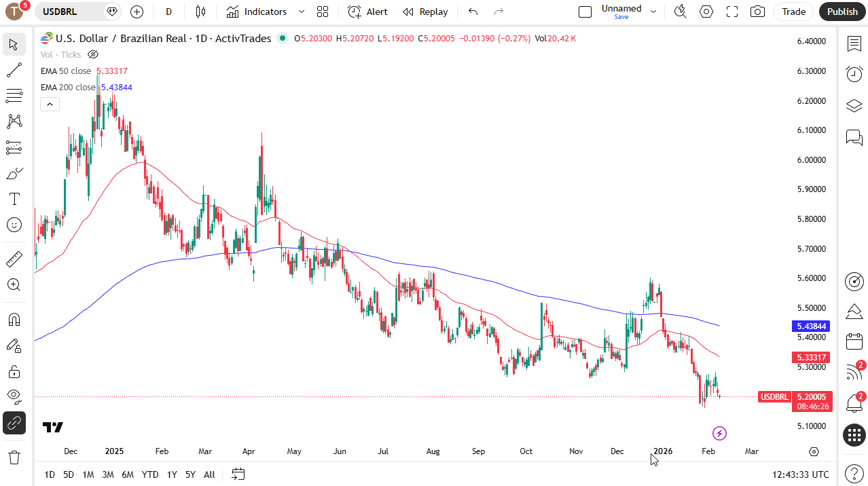Select the brush drawing tool

(14, 173)
